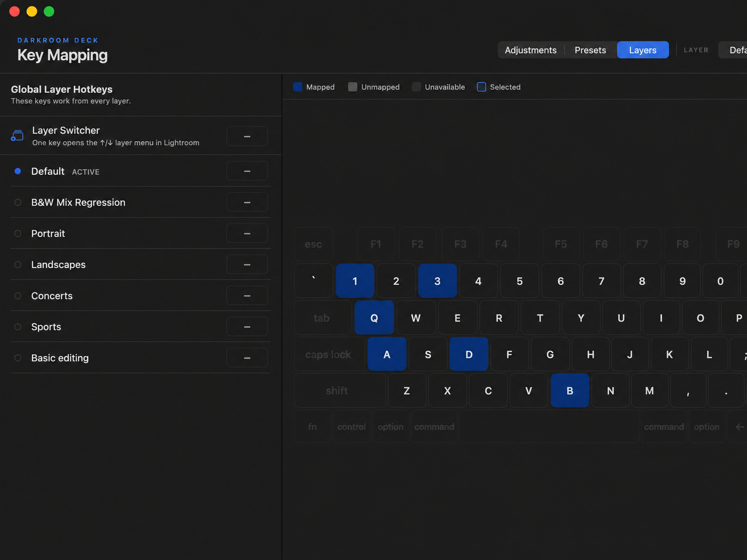This screenshot has width=747, height=560.
Task: Assign hotkey for Default layer
Action: coord(247,171)
